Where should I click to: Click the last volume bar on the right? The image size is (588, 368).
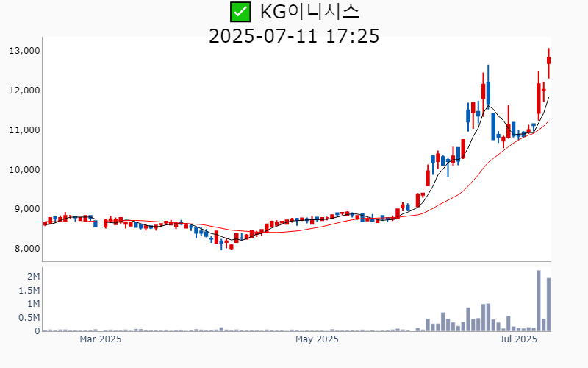[x=548, y=305]
